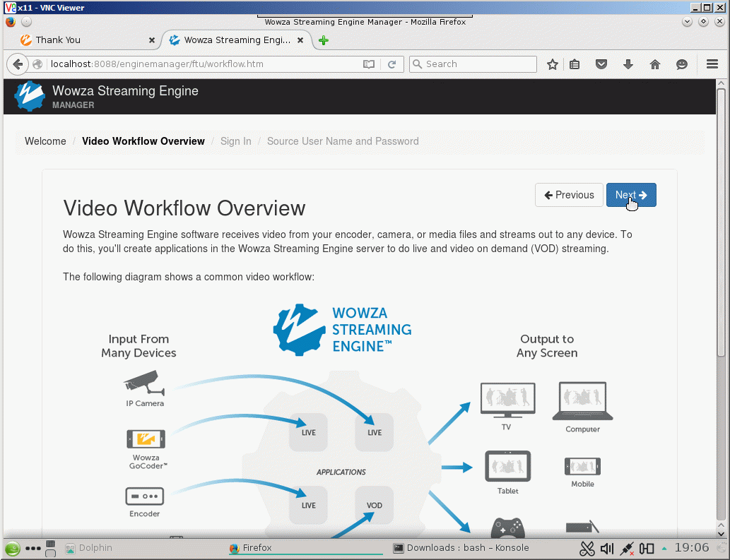Switch to the Wowza Streaming Engine tab

tap(237, 40)
